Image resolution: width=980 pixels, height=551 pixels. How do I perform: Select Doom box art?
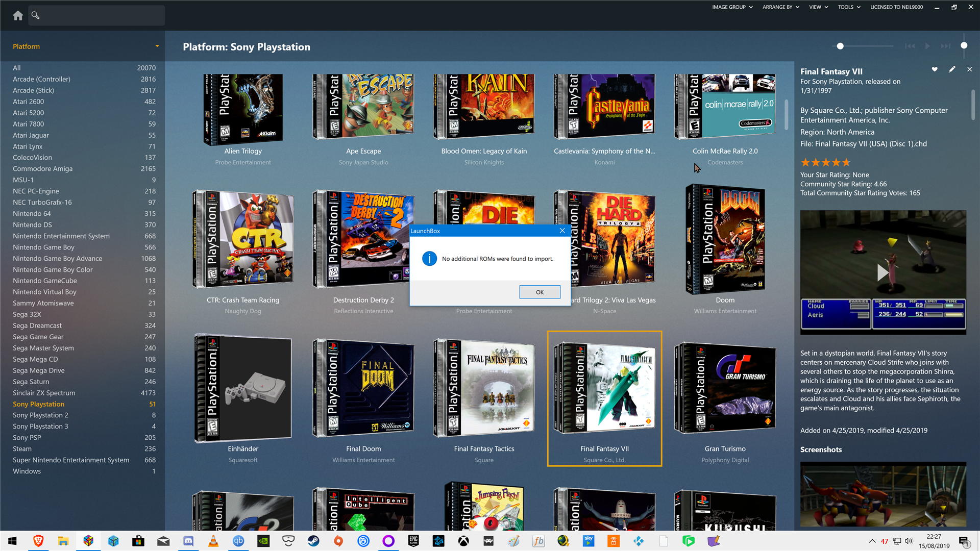coord(725,239)
